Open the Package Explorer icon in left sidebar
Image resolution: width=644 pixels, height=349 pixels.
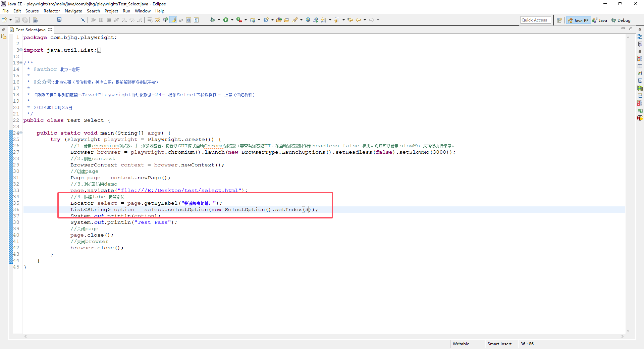tap(4, 37)
